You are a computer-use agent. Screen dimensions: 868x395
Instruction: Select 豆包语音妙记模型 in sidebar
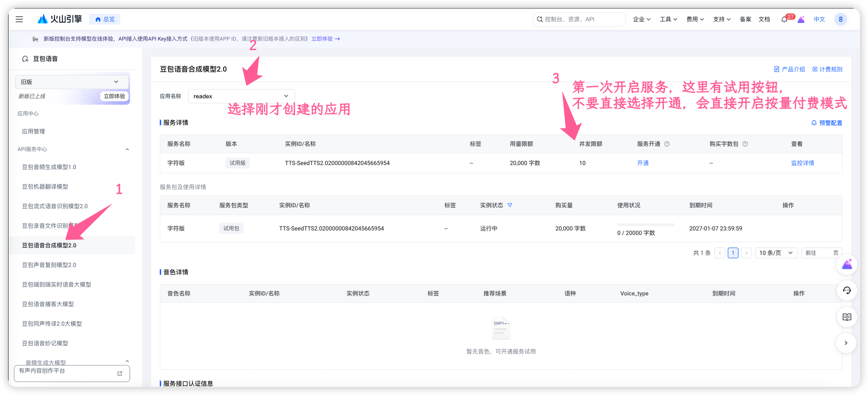[45, 343]
